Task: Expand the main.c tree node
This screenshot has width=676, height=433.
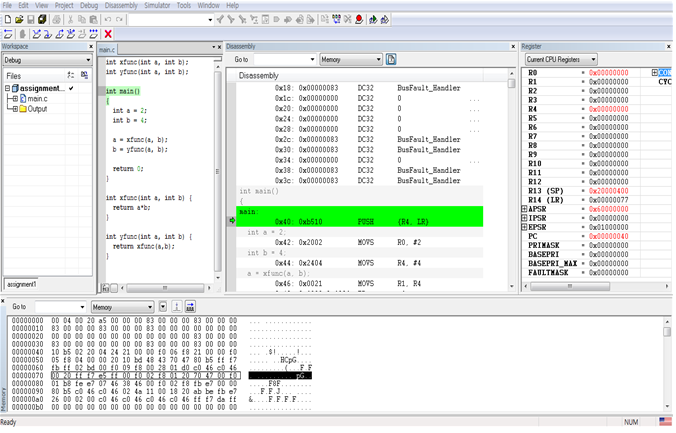Action: (x=15, y=99)
